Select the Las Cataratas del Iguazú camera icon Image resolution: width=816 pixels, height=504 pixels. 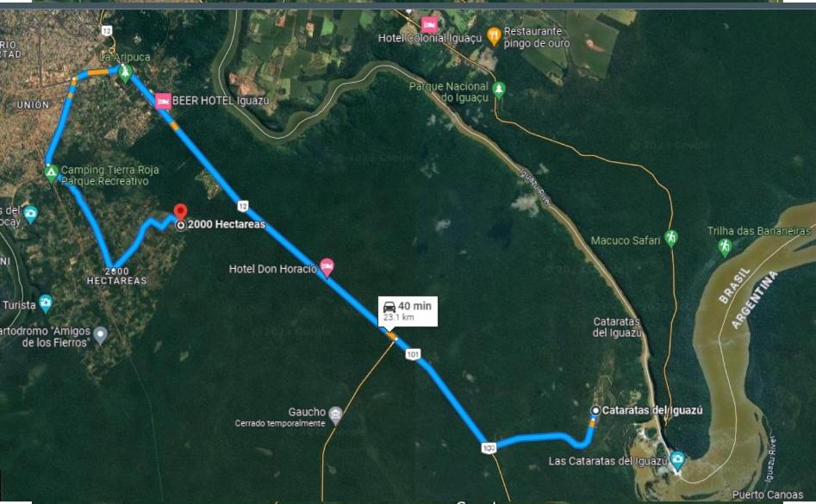tap(677, 460)
